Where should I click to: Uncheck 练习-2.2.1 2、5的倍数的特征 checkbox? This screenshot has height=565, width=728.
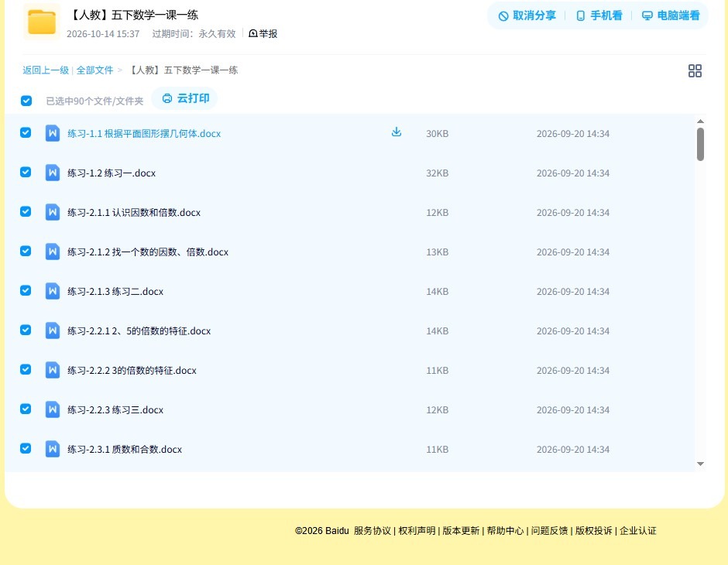point(26,330)
